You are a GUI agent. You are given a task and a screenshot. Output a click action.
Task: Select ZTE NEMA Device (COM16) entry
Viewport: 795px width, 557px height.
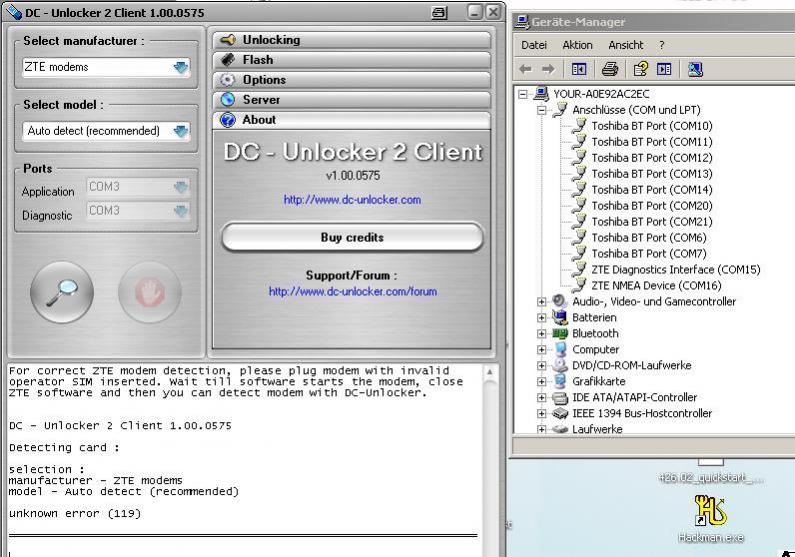pyautogui.click(x=656, y=286)
